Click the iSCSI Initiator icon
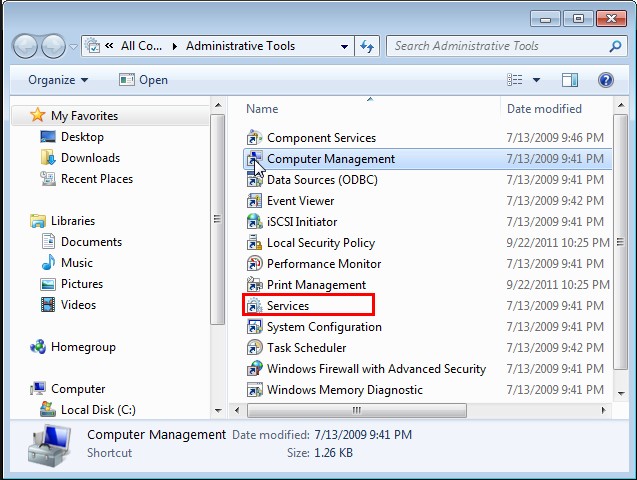The image size is (637, 480). 255,222
